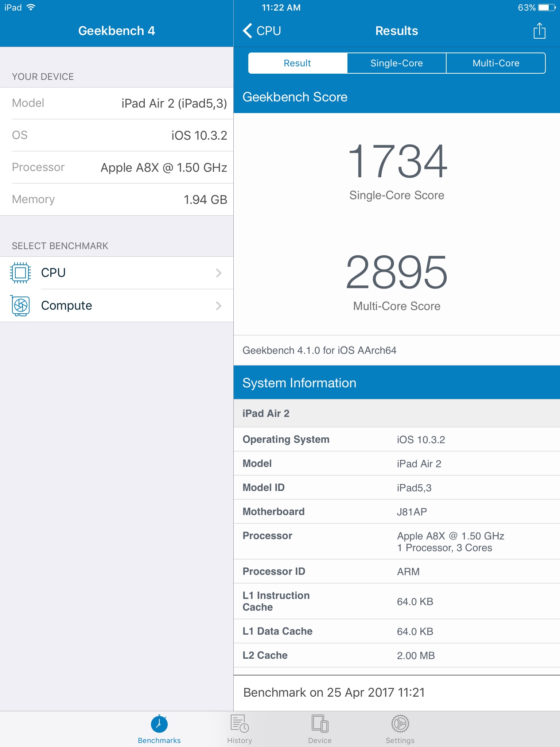
Task: Tap the Processor ID value ARM
Action: click(408, 572)
